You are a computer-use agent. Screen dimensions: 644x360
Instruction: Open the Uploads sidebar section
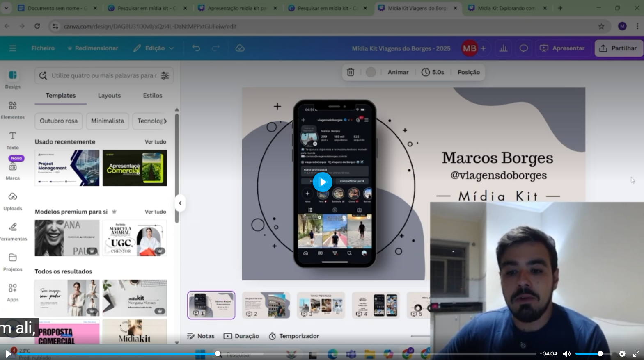(13, 201)
